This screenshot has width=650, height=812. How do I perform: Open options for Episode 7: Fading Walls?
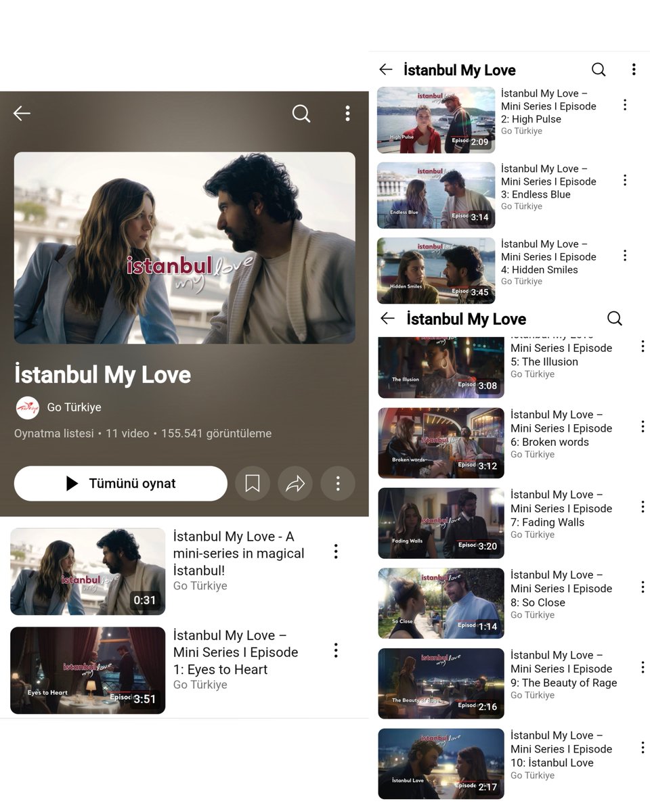[x=643, y=507]
